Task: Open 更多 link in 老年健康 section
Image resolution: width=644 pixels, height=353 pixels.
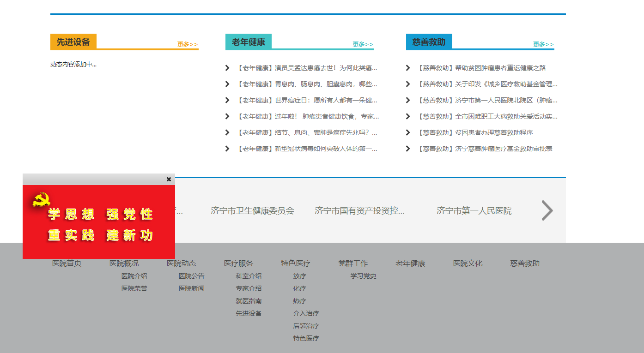Action: [363, 44]
